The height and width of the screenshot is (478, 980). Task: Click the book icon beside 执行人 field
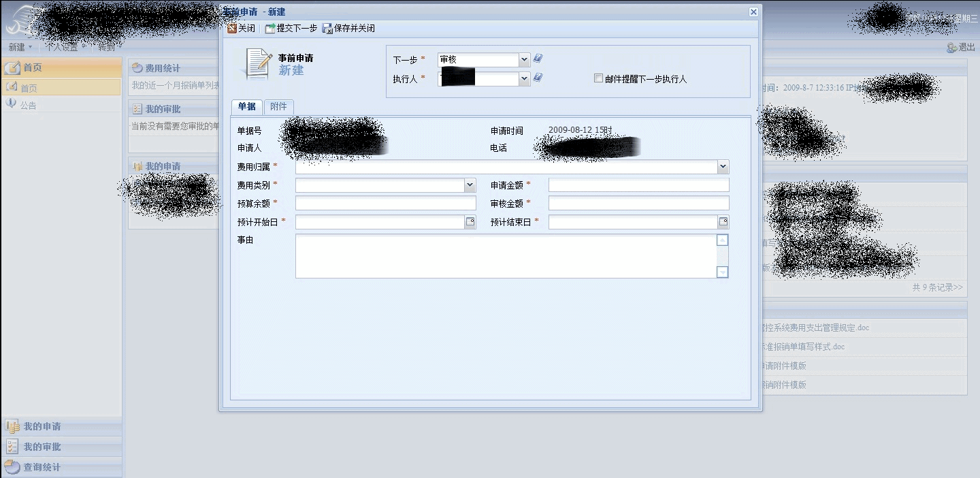pos(538,78)
